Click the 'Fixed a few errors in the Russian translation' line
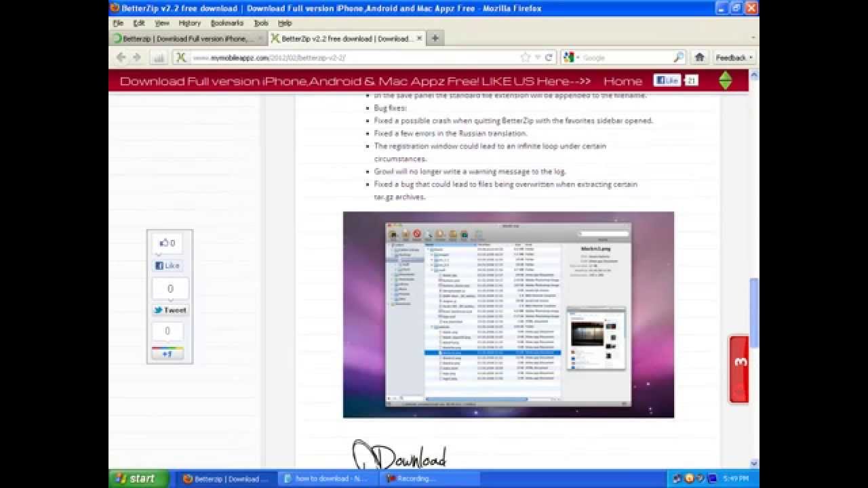This screenshot has height=488, width=868. pyautogui.click(x=450, y=134)
